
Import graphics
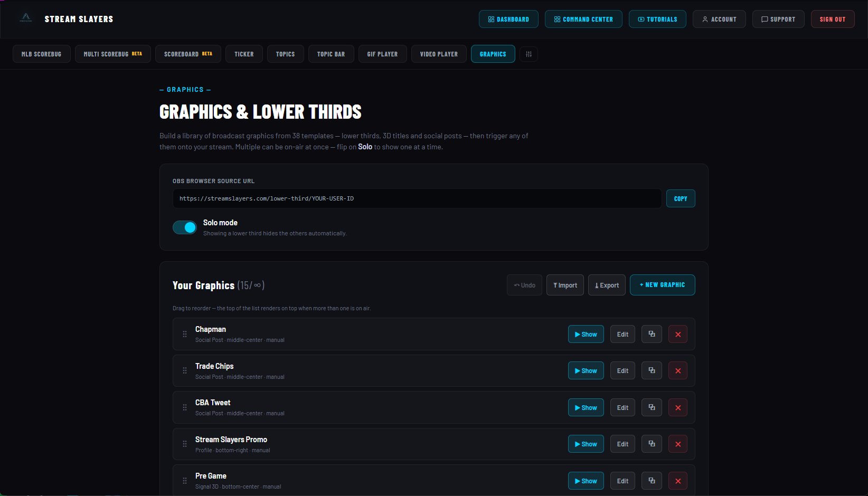[565, 285]
